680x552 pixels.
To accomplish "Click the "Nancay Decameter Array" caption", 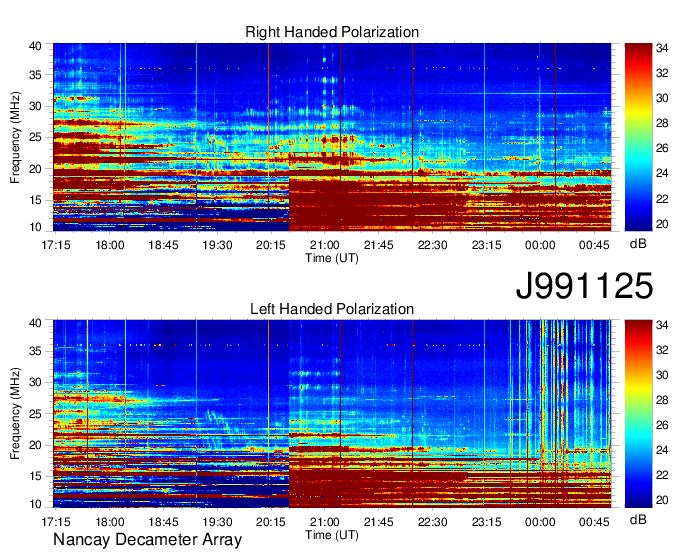I will coord(147,540).
